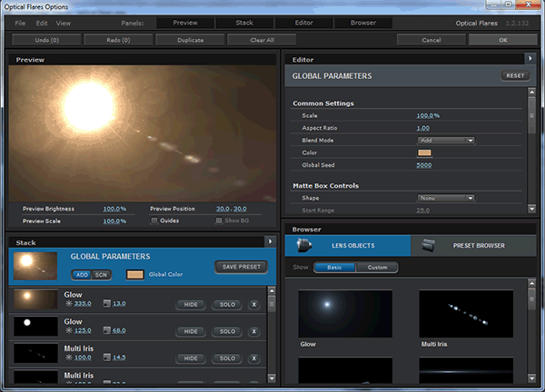Enable the Guides checkbox
Screen dimensions: 545x392
[x=154, y=220]
